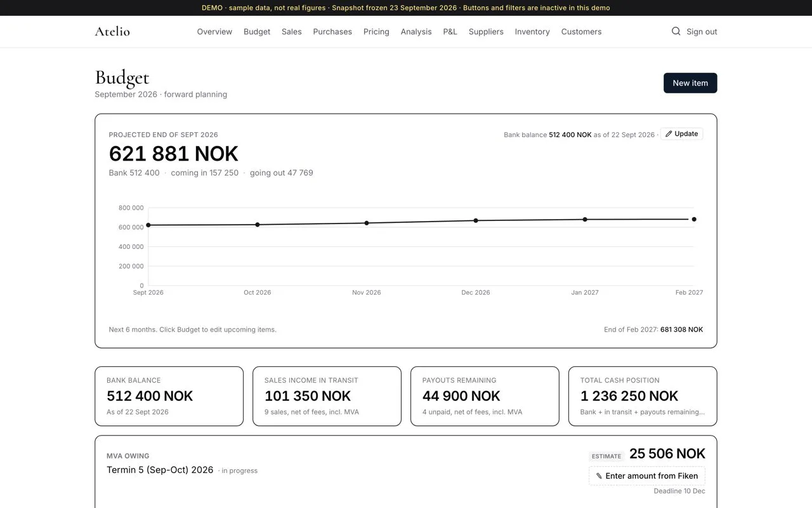The image size is (812, 508).
Task: Open the Customers page
Action: tap(581, 32)
